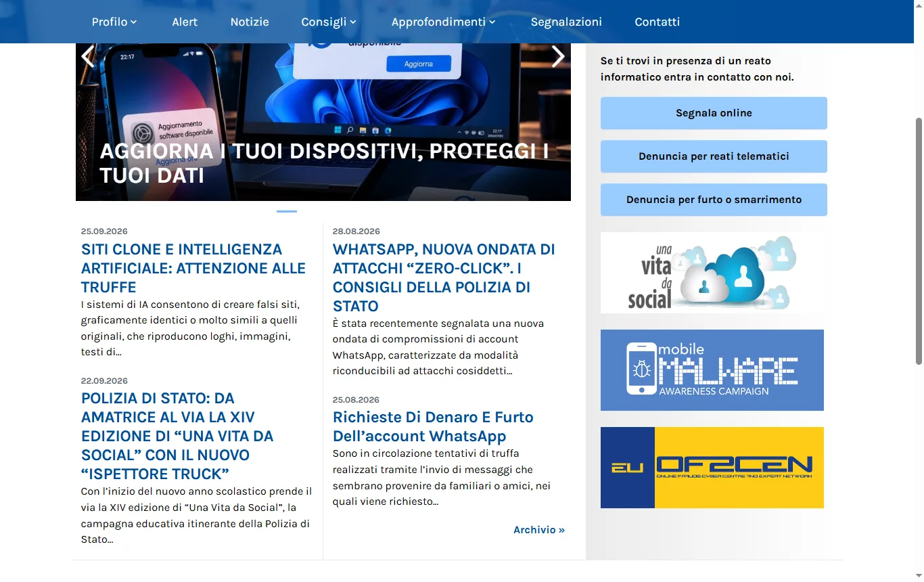The width and height of the screenshot is (924, 582).
Task: Go to previous carousel slide arrow
Action: click(88, 56)
